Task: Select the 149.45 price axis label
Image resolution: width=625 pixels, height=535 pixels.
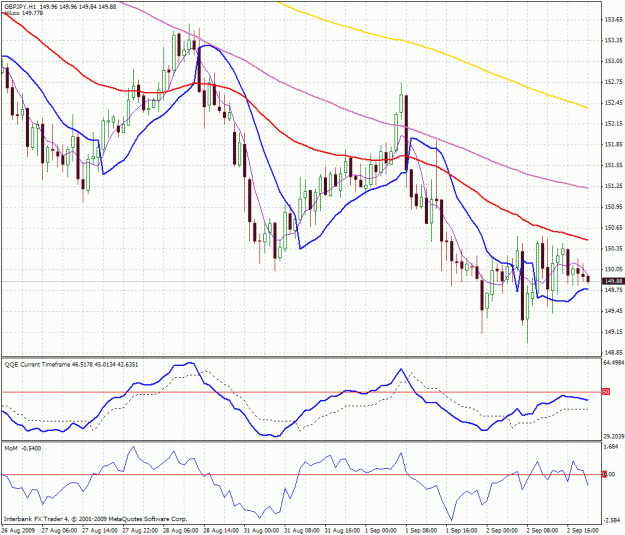Action: (x=614, y=311)
